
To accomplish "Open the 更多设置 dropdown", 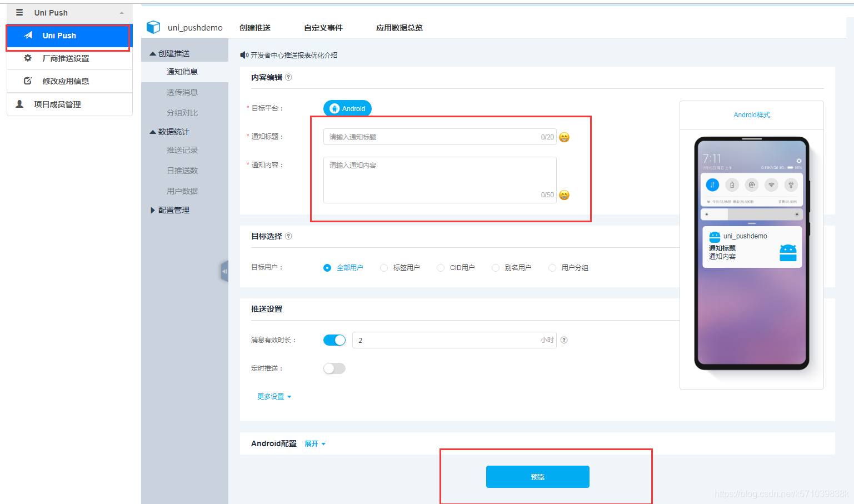I will [274, 396].
